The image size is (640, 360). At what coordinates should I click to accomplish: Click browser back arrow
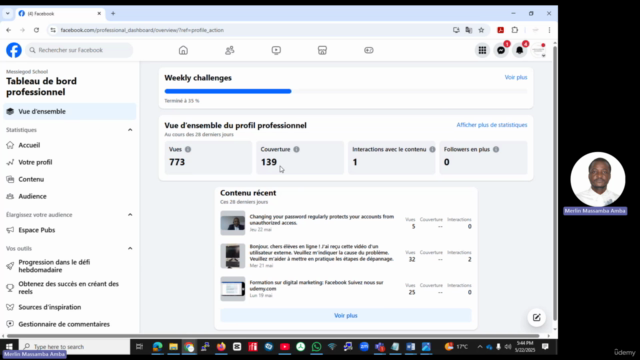click(9, 30)
